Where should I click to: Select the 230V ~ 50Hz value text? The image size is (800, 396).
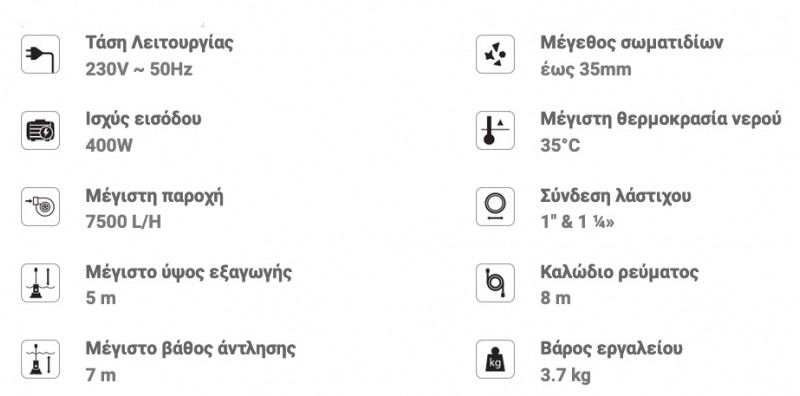click(139, 69)
